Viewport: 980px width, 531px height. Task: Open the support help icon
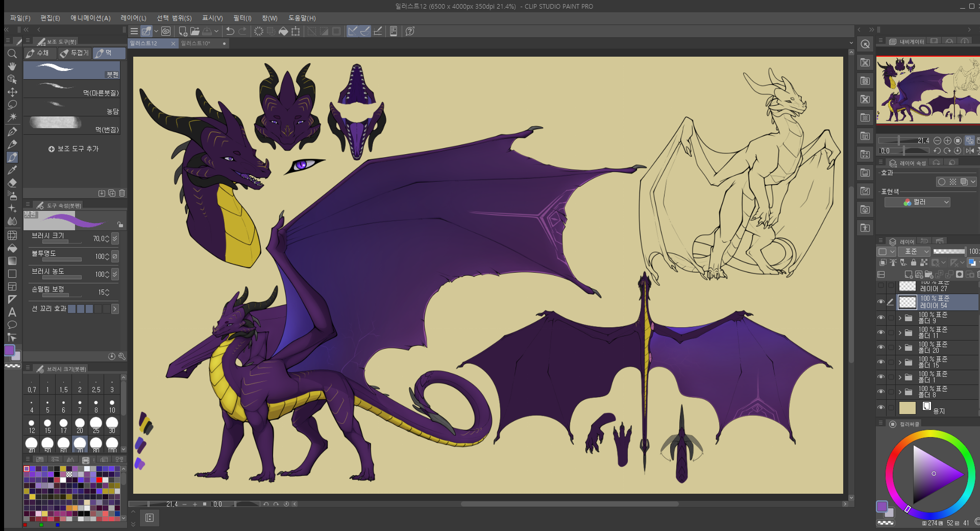coord(410,31)
